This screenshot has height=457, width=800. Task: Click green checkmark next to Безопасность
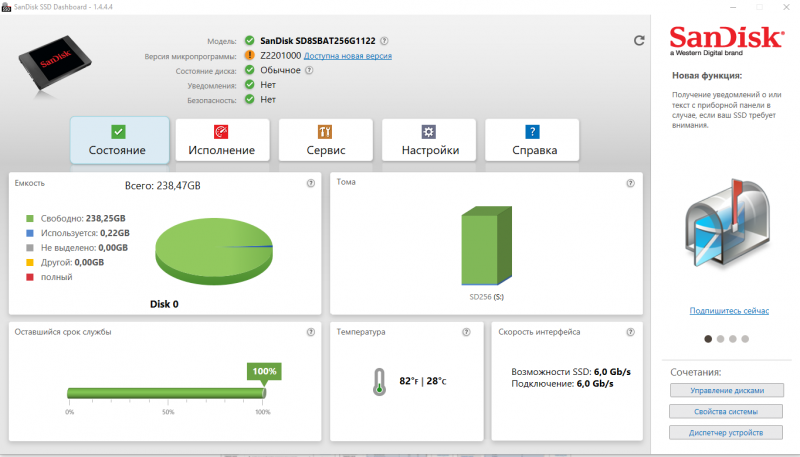click(249, 99)
